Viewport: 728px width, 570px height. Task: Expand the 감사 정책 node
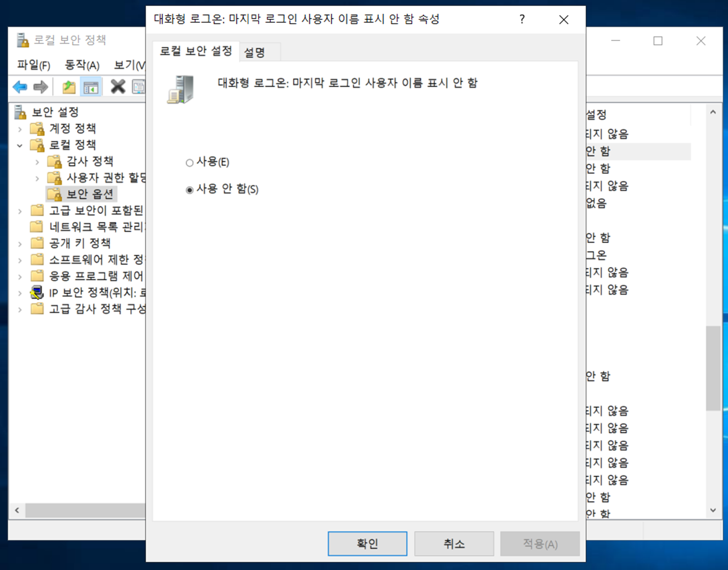pos(37,162)
